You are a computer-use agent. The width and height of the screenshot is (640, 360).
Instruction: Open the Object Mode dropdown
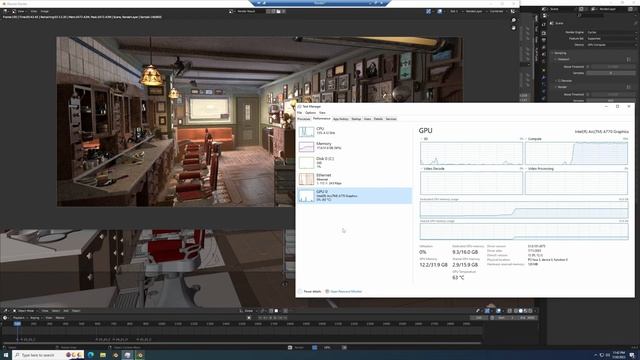[x=25, y=311]
